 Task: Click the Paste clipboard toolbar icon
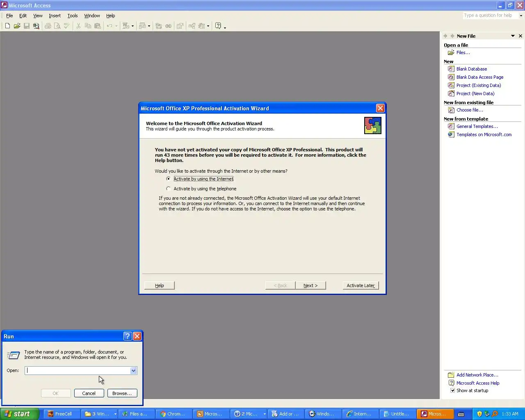pyautogui.click(x=98, y=26)
